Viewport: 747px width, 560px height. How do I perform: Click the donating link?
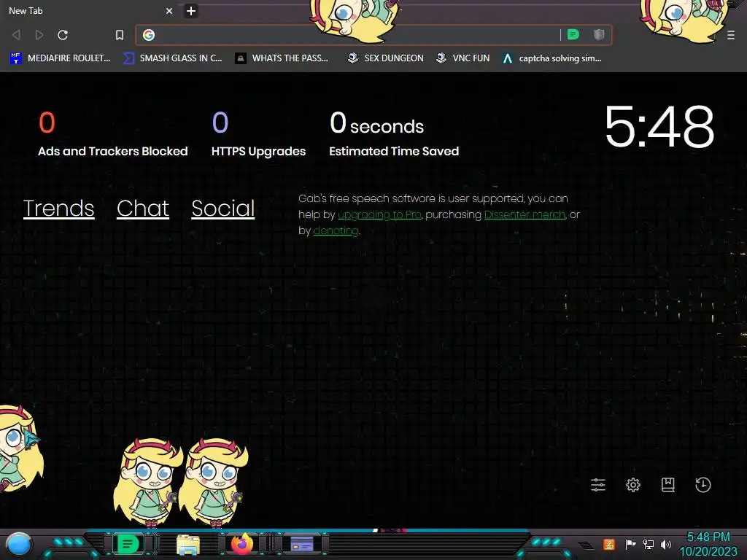coord(336,231)
